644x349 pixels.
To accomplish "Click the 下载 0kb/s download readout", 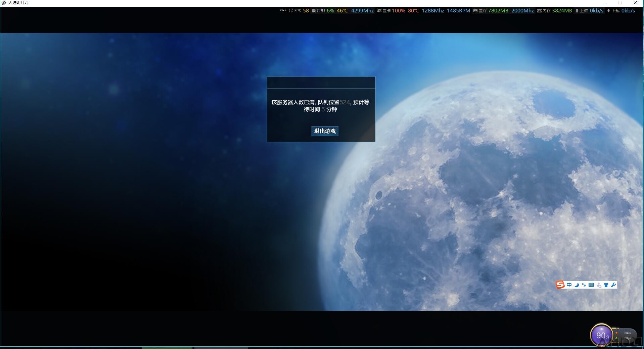I will pos(621,10).
